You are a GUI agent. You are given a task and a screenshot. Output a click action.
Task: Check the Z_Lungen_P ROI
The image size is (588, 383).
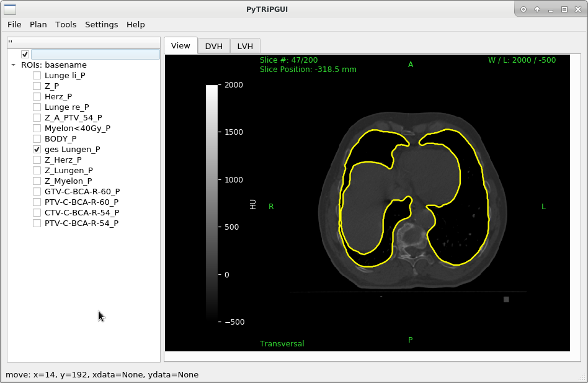click(37, 170)
